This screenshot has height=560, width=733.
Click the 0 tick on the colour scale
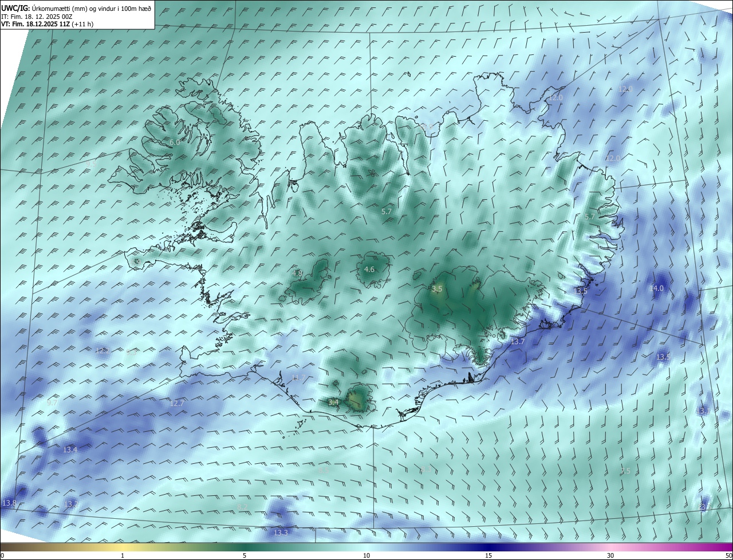pyautogui.click(x=2, y=555)
